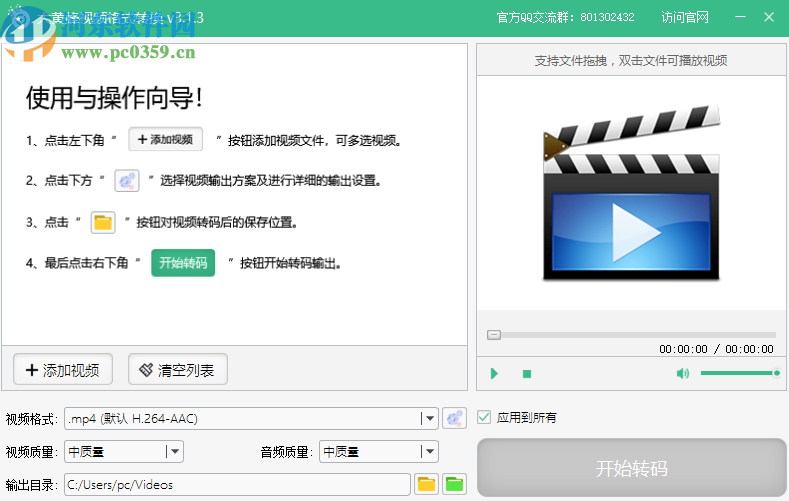The image size is (789, 501).
Task: Click the 输出目录 output path text field
Action: coord(237,485)
